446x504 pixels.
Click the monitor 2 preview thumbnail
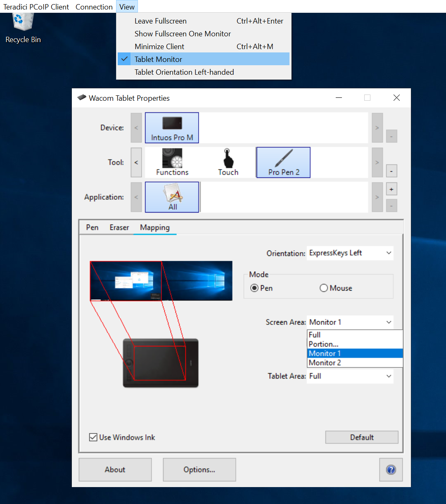pos(197,281)
